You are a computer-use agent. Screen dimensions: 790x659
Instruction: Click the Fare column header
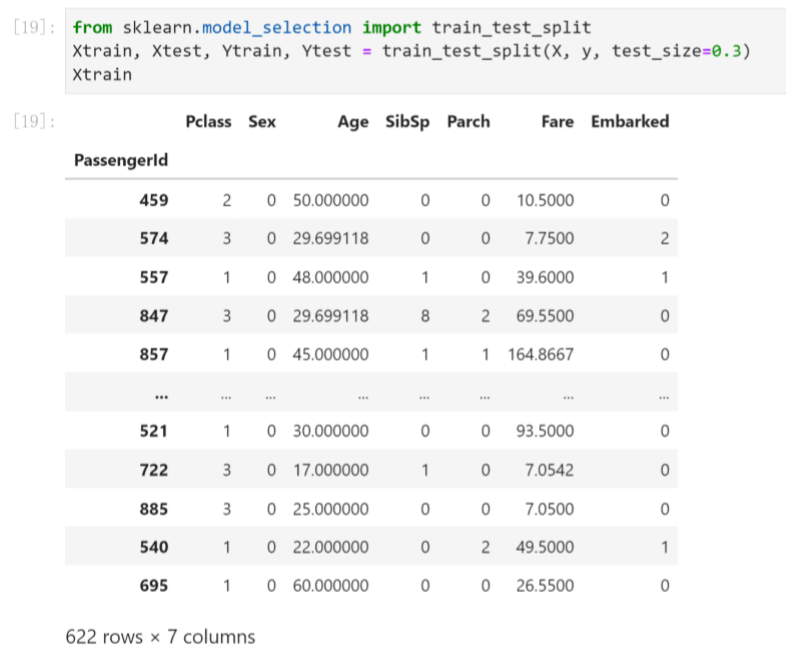(x=557, y=122)
